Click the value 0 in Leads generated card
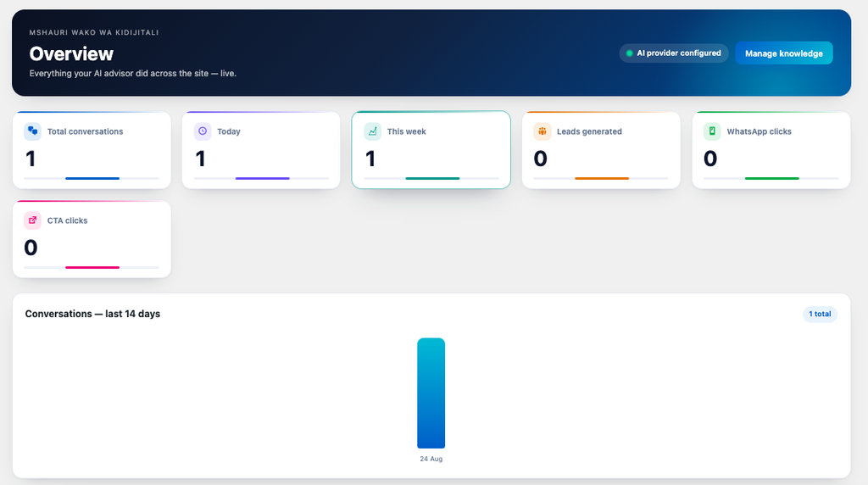This screenshot has width=868, height=485. tap(540, 159)
